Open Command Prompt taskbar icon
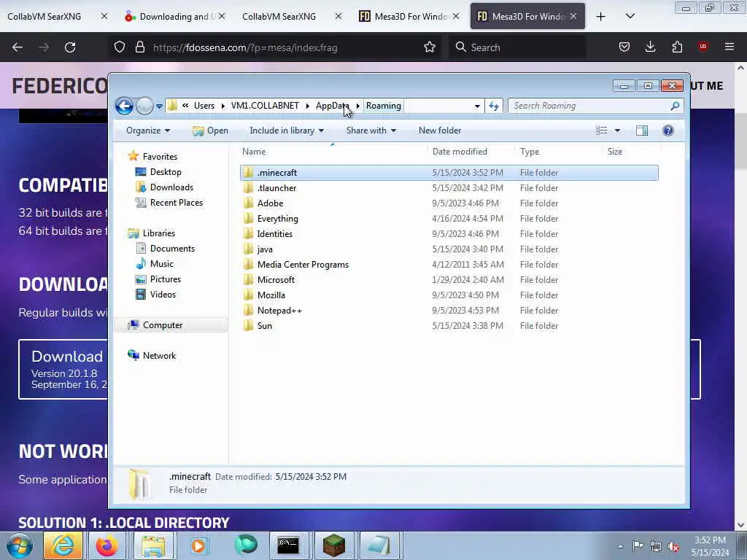747x560 pixels. 288,545
